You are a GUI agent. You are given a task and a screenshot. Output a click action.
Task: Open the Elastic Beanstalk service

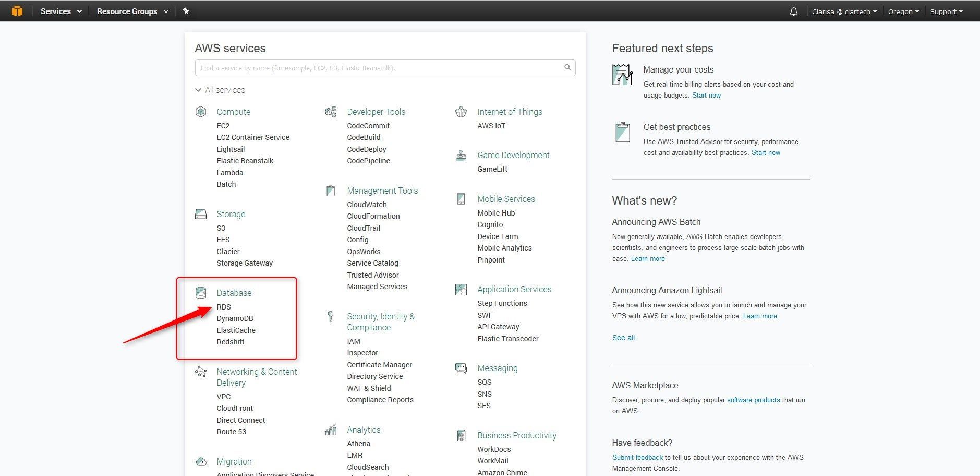[x=245, y=161]
